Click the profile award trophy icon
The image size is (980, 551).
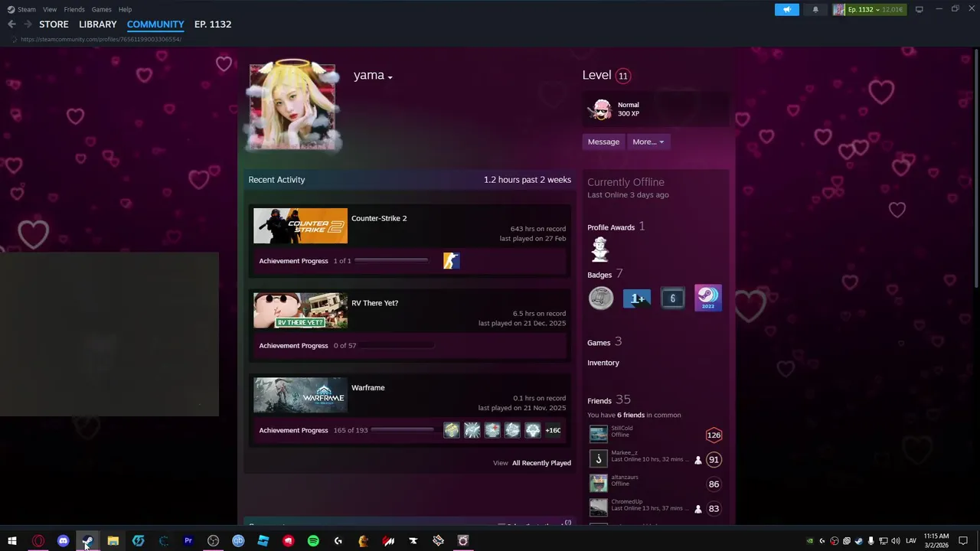pyautogui.click(x=600, y=249)
